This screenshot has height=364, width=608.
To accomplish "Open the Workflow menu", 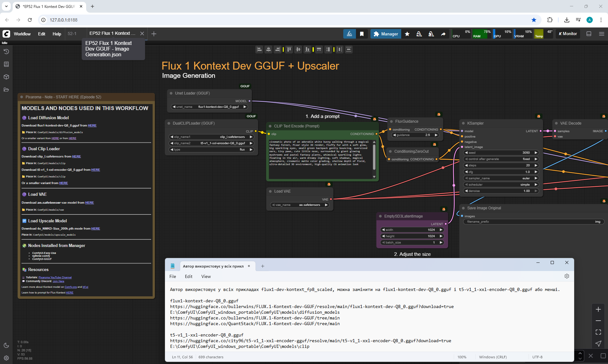I will click(x=22, y=34).
